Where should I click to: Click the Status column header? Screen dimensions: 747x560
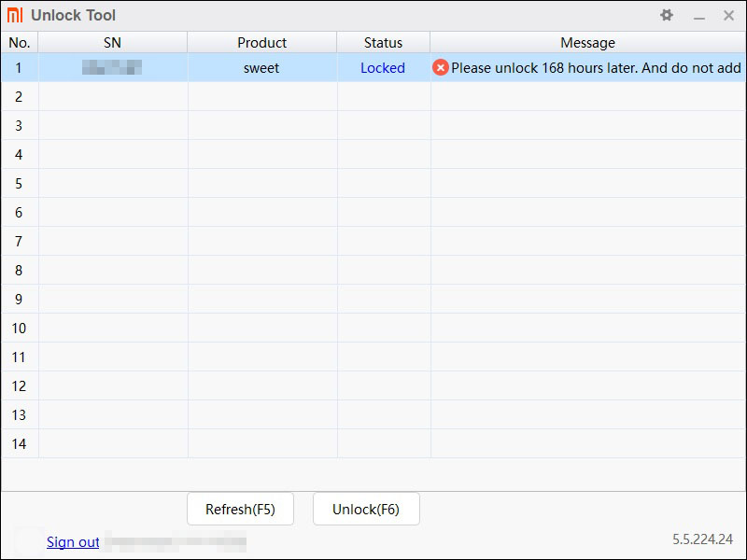(x=384, y=42)
